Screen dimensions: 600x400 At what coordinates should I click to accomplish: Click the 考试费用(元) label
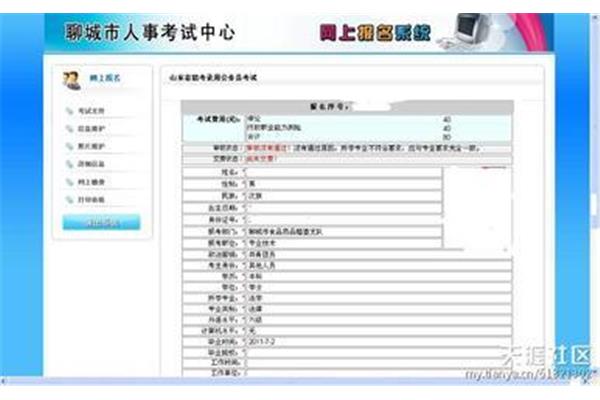coord(218,119)
